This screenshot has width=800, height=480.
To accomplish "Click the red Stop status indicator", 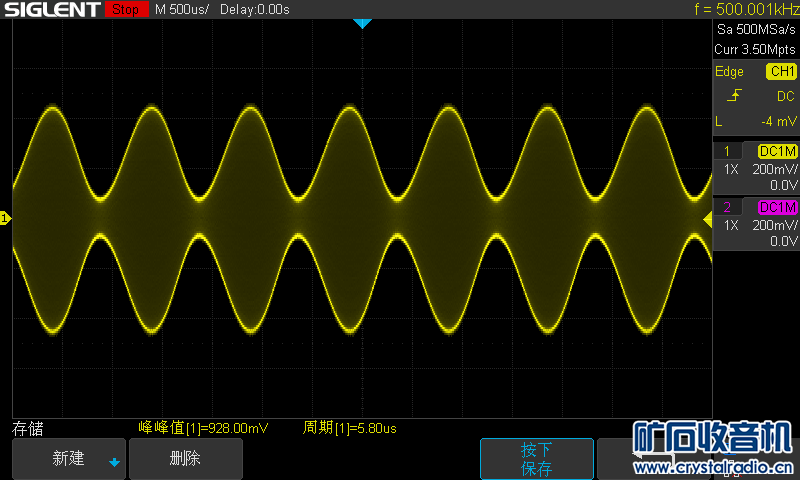I will click(x=127, y=9).
